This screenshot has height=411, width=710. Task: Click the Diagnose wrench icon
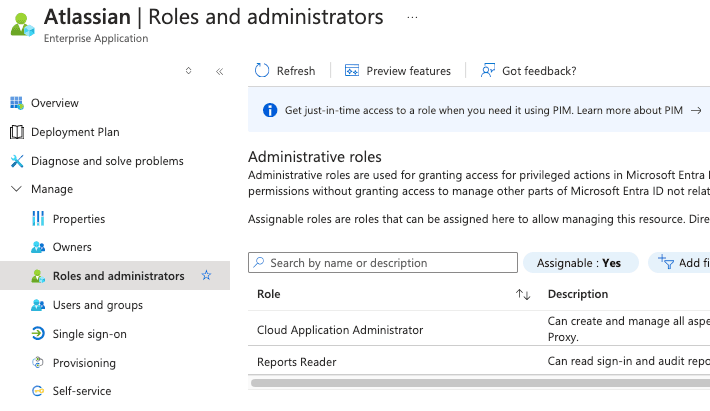[17, 161]
